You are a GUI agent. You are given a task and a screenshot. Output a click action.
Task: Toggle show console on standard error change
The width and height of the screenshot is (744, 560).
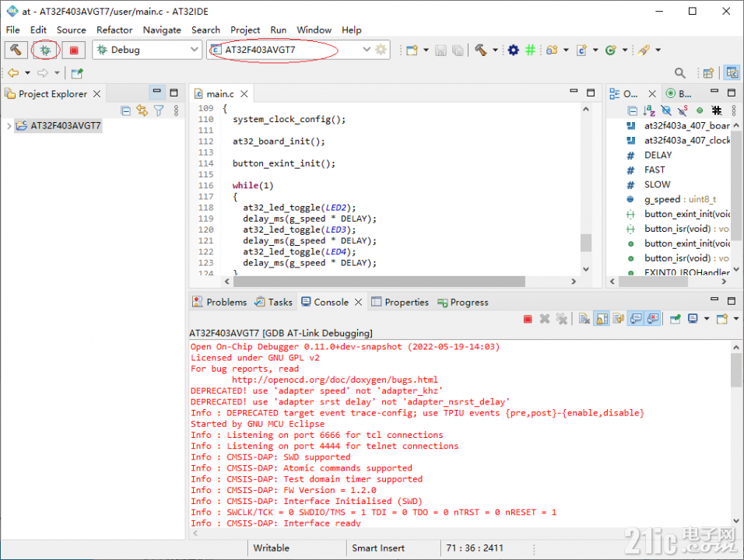(x=653, y=319)
